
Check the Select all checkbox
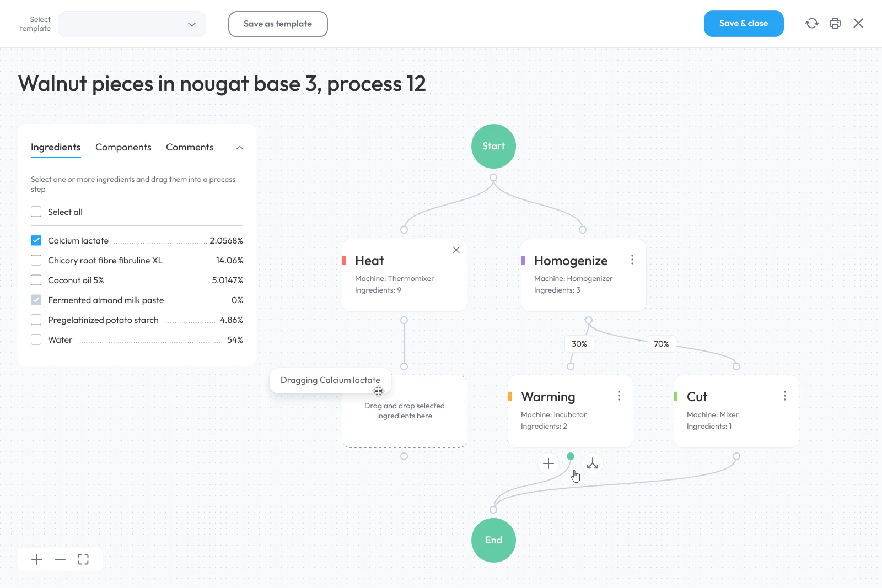[x=36, y=212]
